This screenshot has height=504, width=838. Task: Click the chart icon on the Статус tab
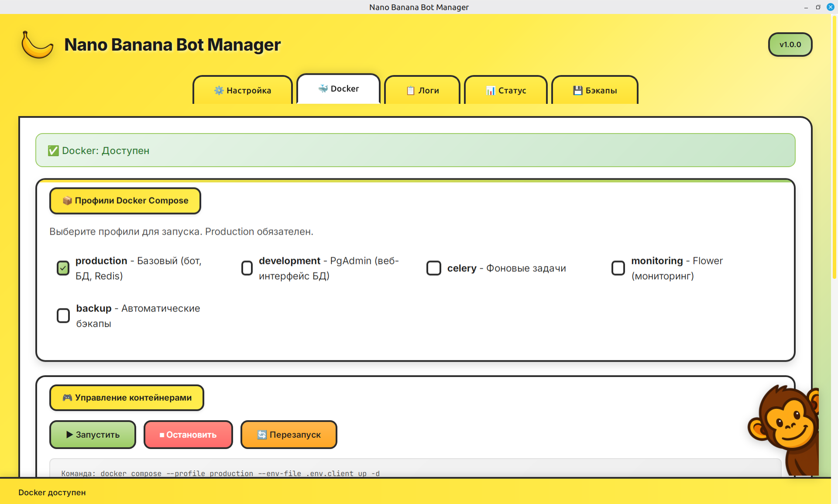pyautogui.click(x=491, y=90)
